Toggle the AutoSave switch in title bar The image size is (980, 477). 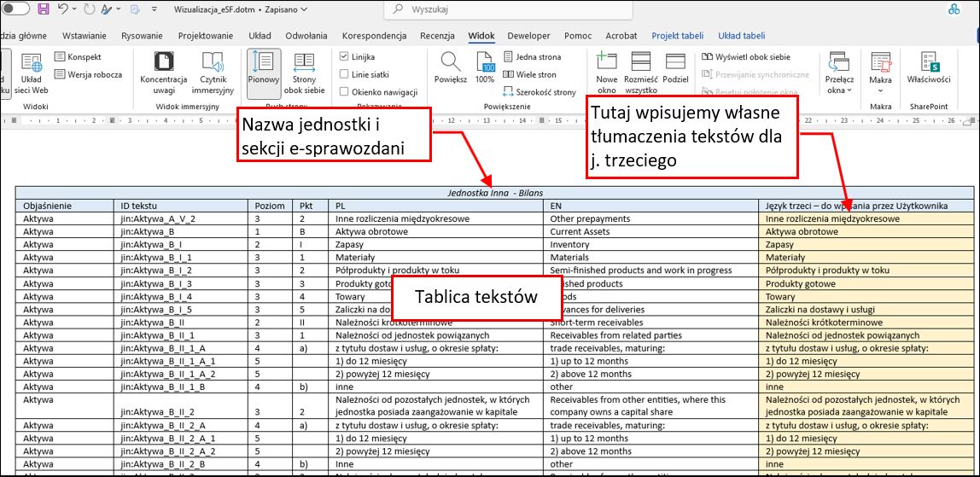[x=16, y=9]
